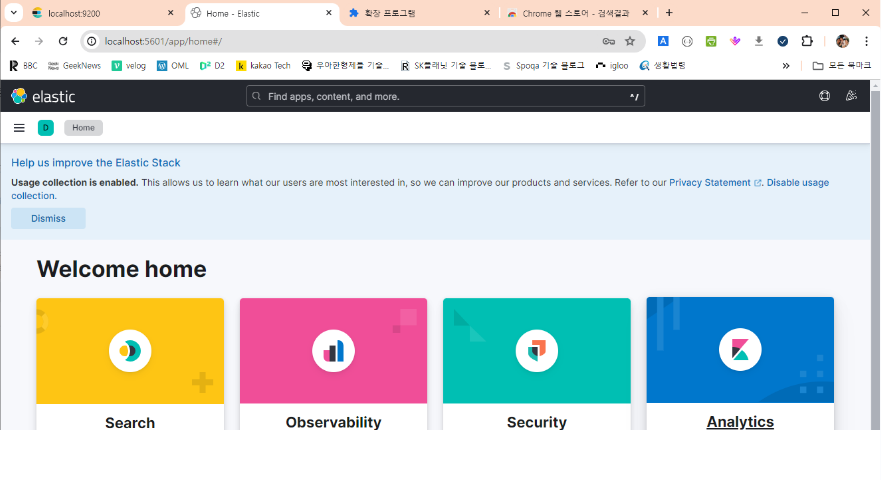Image resolution: width=881 pixels, height=480 pixels.
Task: Click the Security shield icon
Action: pos(537,351)
